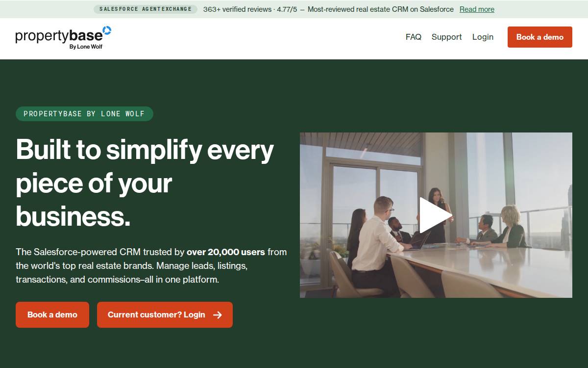Select the "over 20,000 users" bold text
Viewport: 588px width, 368px height.
pos(226,252)
